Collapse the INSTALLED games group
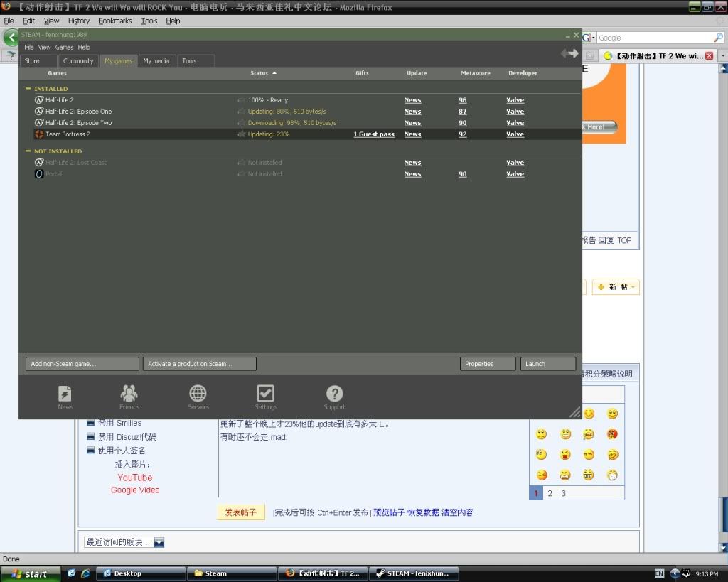The height and width of the screenshot is (582, 728). tap(28, 88)
